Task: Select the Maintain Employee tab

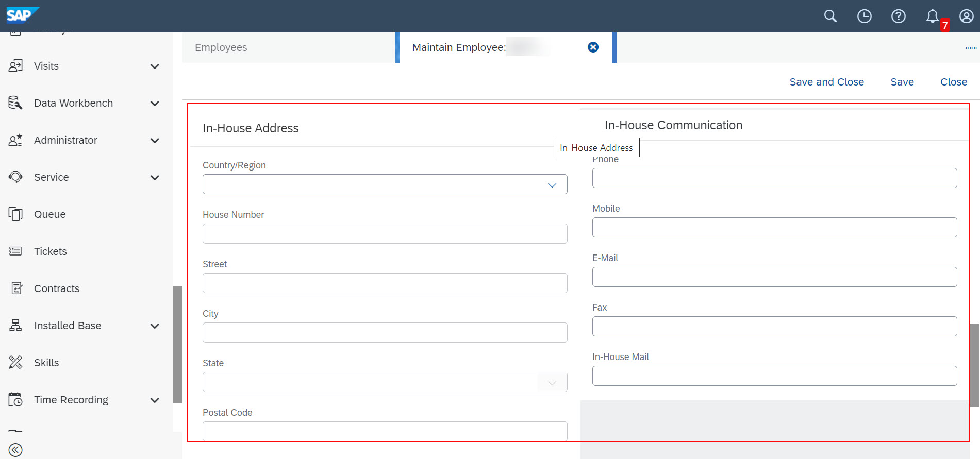Action: point(506,47)
